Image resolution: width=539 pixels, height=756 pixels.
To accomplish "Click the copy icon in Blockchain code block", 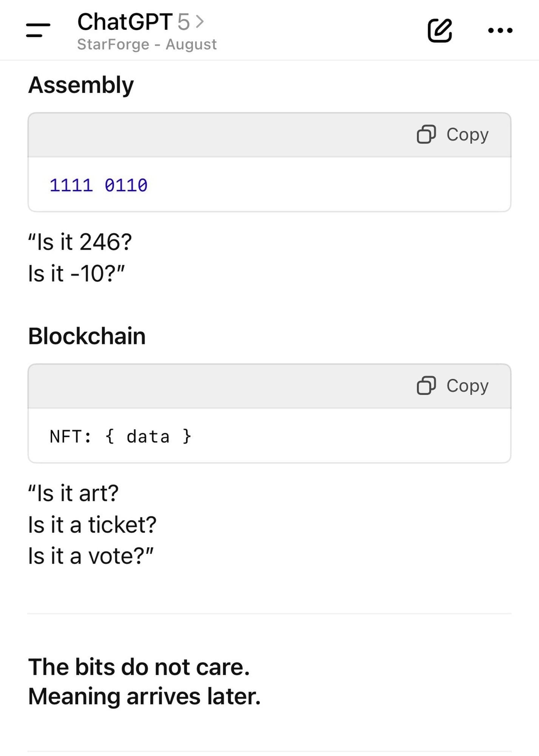I will [x=426, y=386].
